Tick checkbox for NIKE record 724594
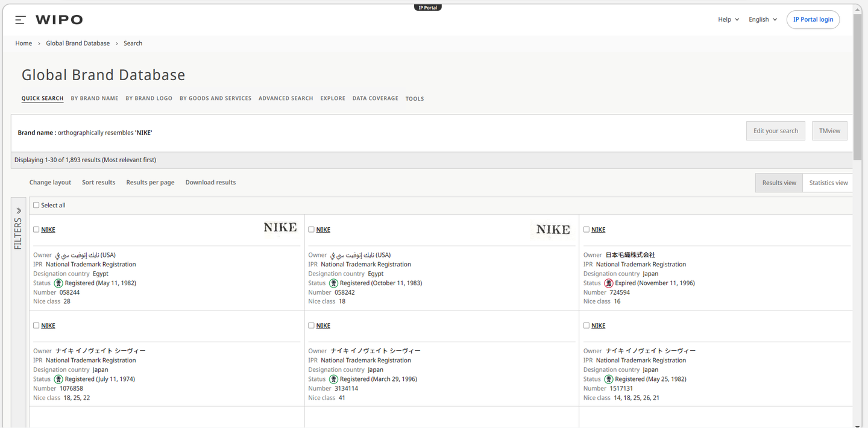This screenshot has width=868, height=428. tap(587, 229)
